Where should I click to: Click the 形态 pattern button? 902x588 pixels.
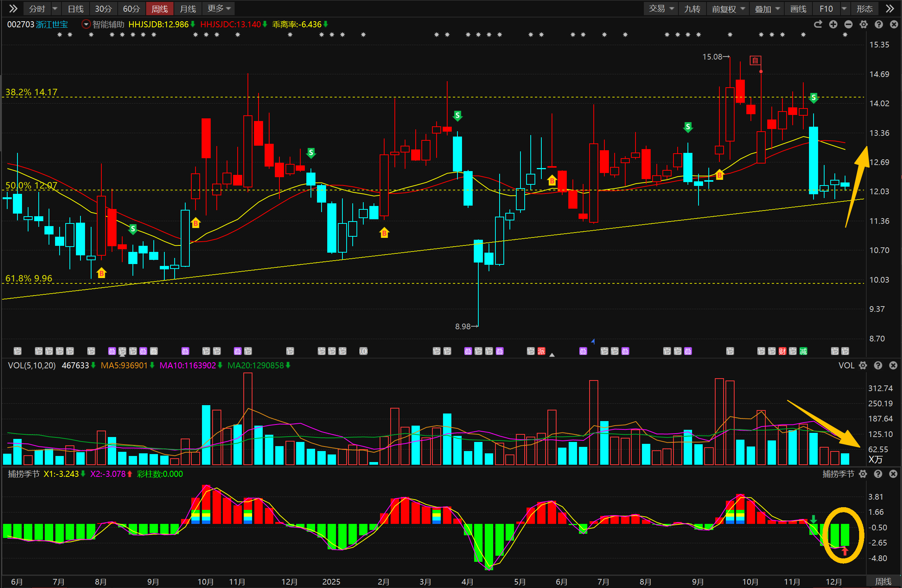click(864, 8)
